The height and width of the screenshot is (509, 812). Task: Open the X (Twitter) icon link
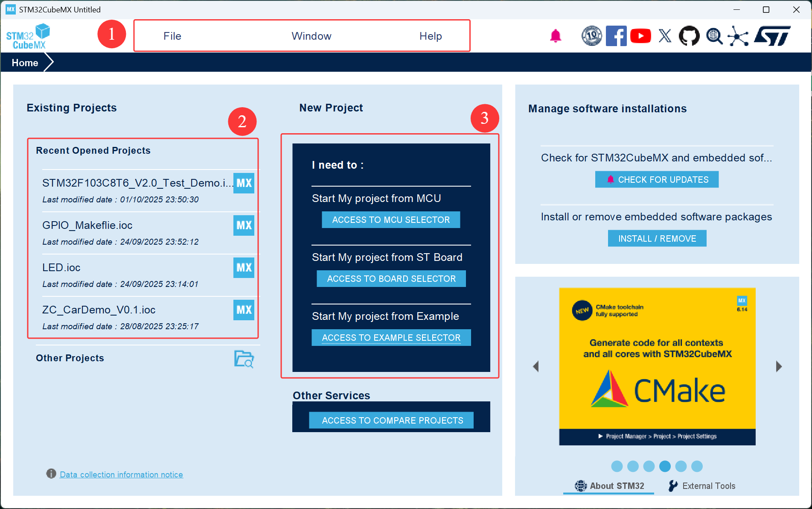(665, 36)
